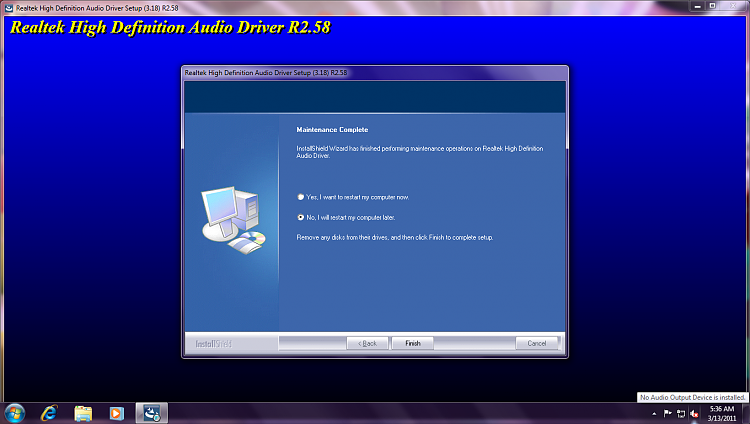Open the Windows Start menu orb
The width and height of the screenshot is (750, 424).
(14, 413)
